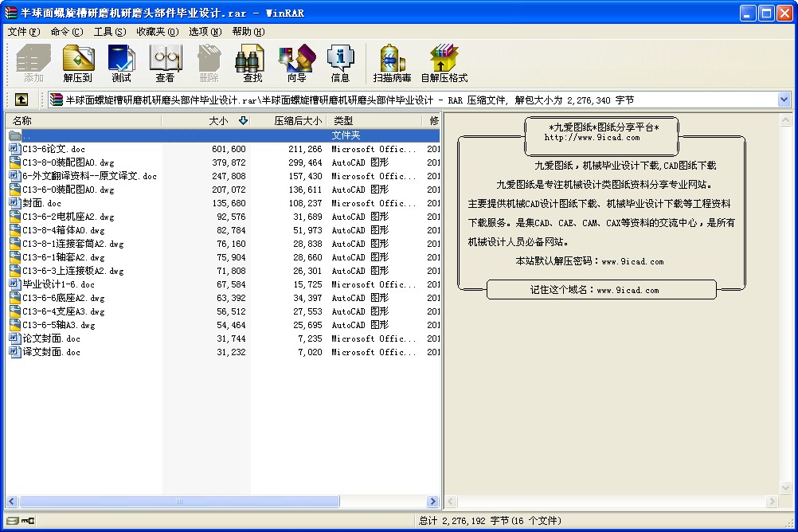Click the dwg icon of C13-8-0装配图A0.dwg

[15, 162]
